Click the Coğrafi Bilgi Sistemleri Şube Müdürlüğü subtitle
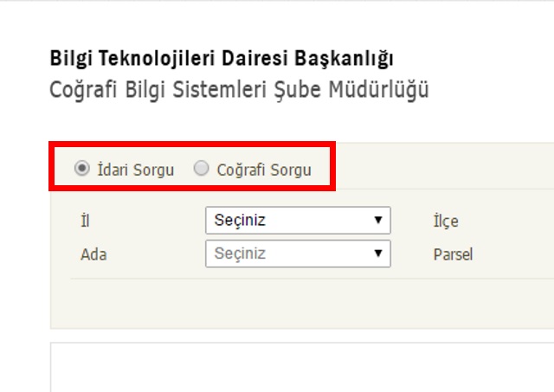The width and height of the screenshot is (554, 392). [x=239, y=90]
